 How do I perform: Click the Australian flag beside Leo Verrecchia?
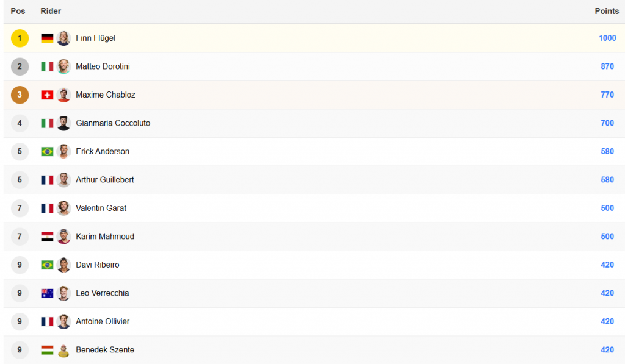pyautogui.click(x=47, y=293)
